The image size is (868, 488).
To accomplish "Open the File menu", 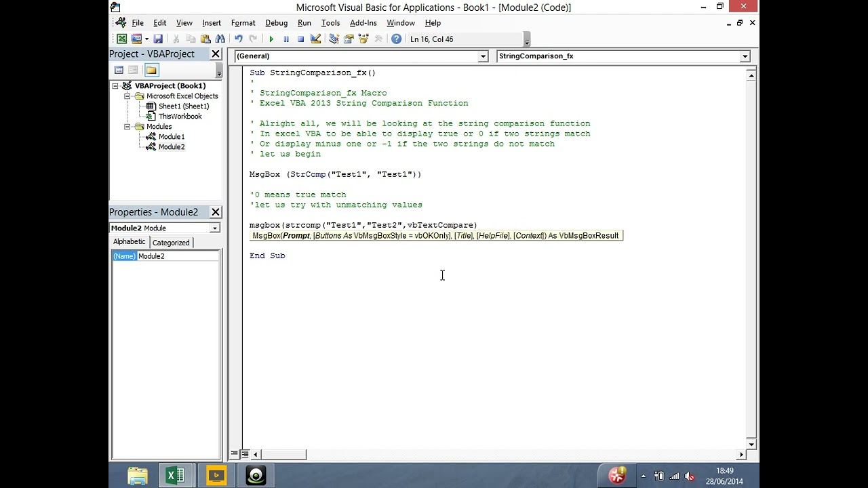I will pos(138,23).
